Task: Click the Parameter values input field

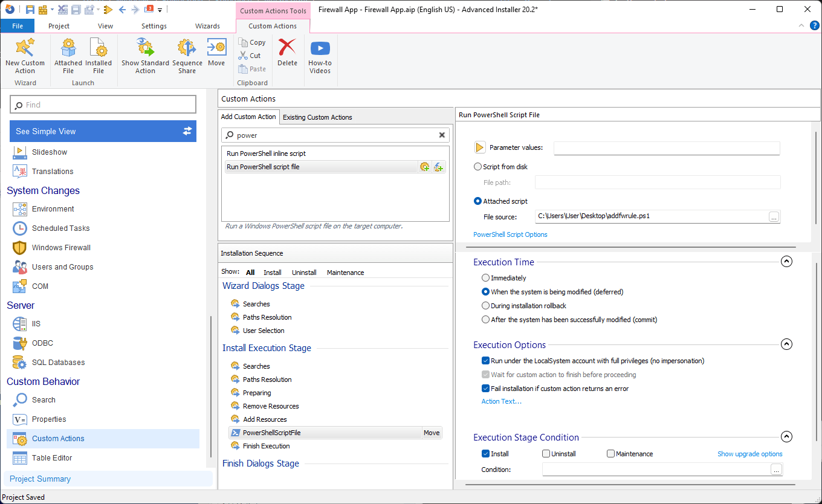Action: tap(667, 148)
